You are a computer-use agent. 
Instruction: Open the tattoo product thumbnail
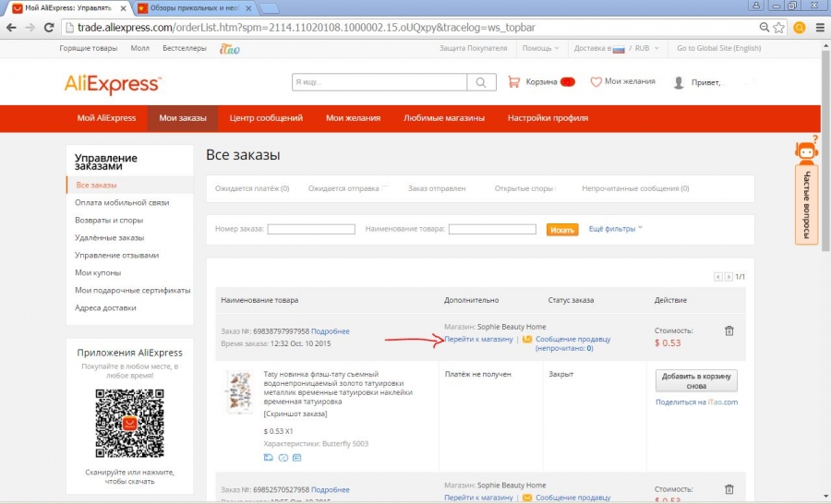tap(239, 391)
